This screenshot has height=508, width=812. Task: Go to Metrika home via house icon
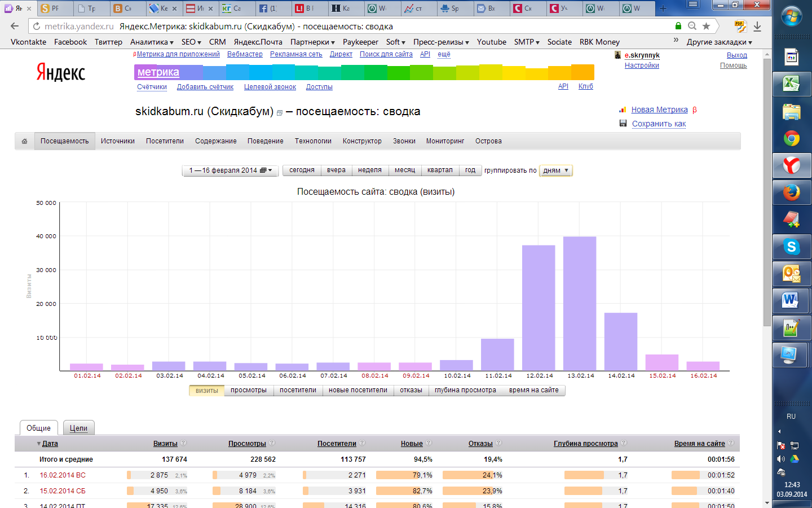[x=24, y=141]
